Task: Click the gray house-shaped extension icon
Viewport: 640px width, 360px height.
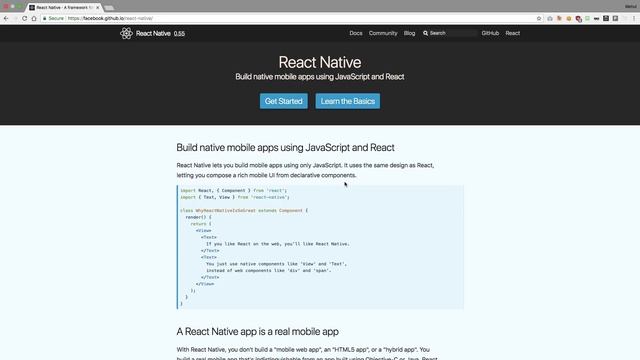Action: point(550,18)
